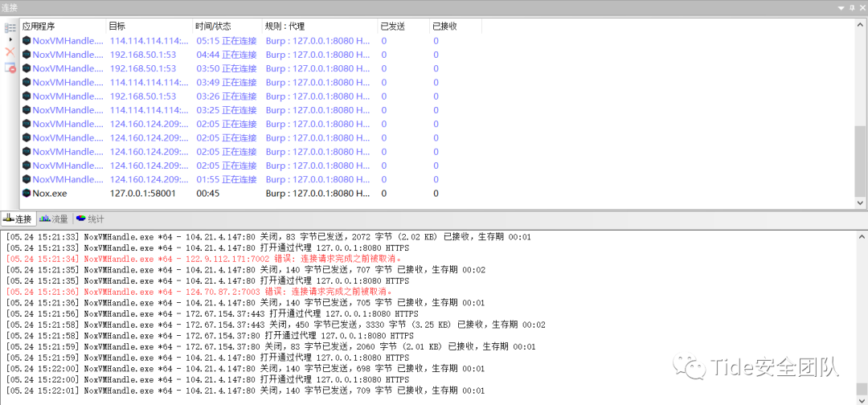The height and width of the screenshot is (405, 868).
Task: Select log line with 698 字节 已接收
Action: (246, 369)
